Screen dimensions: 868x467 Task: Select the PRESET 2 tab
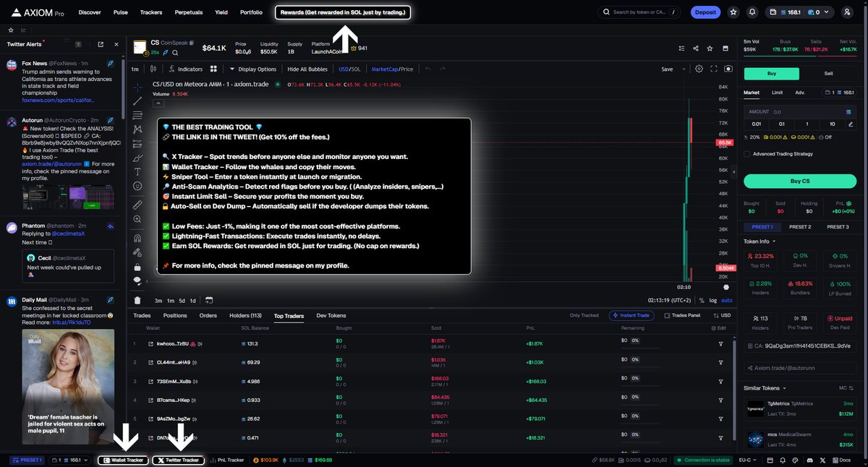click(x=800, y=227)
